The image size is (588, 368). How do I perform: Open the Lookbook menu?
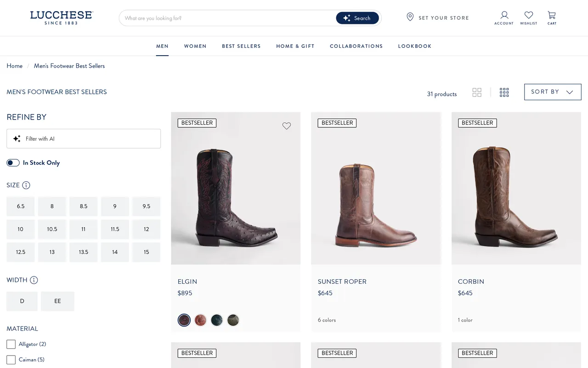[x=415, y=46]
